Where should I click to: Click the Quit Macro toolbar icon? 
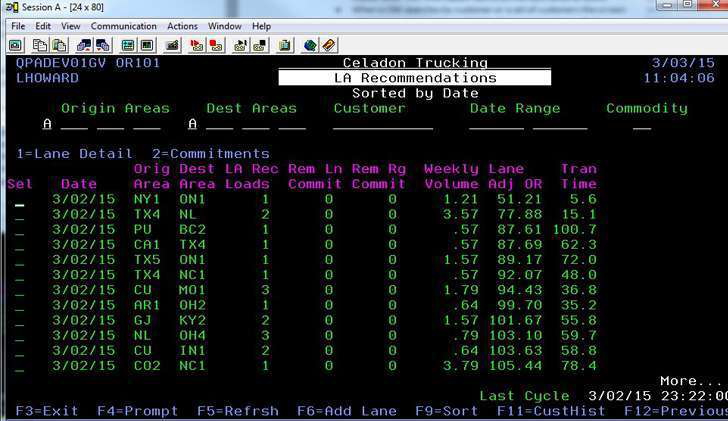pyautogui.click(x=260, y=45)
